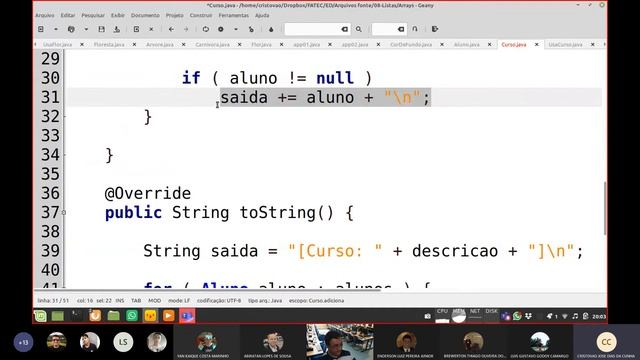Switch to the Arvore.java tab
Image resolution: width=640 pixels, height=360 pixels.
coord(160,44)
